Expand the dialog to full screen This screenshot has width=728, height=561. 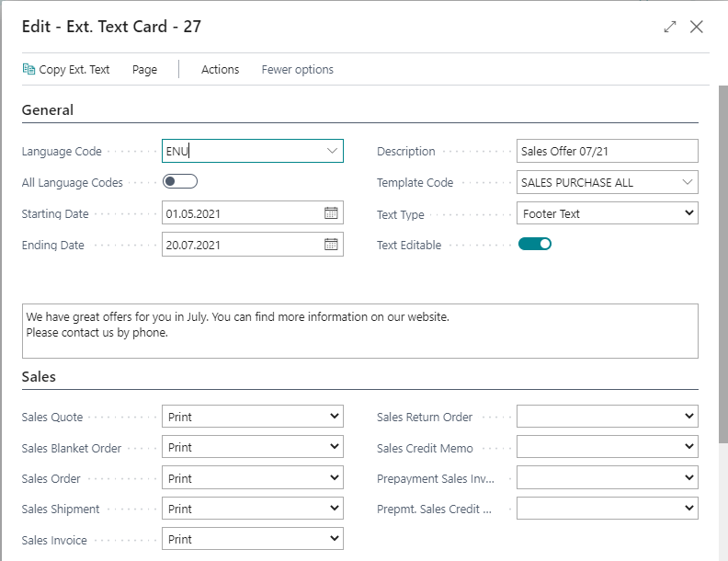click(669, 27)
